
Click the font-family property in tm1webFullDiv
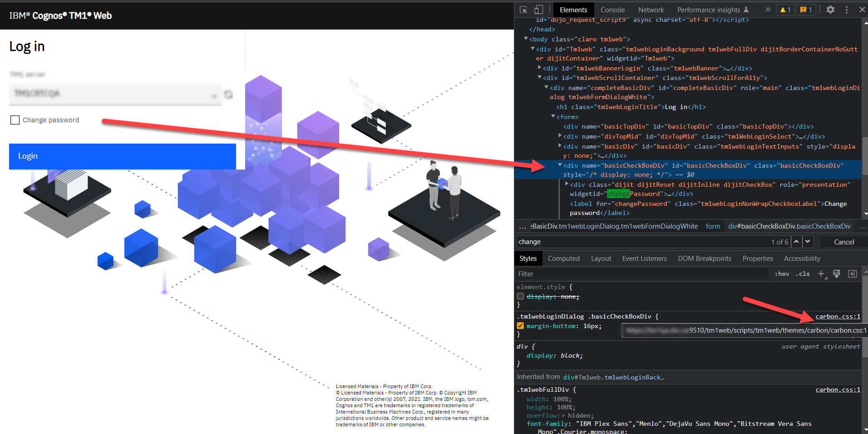(547, 424)
